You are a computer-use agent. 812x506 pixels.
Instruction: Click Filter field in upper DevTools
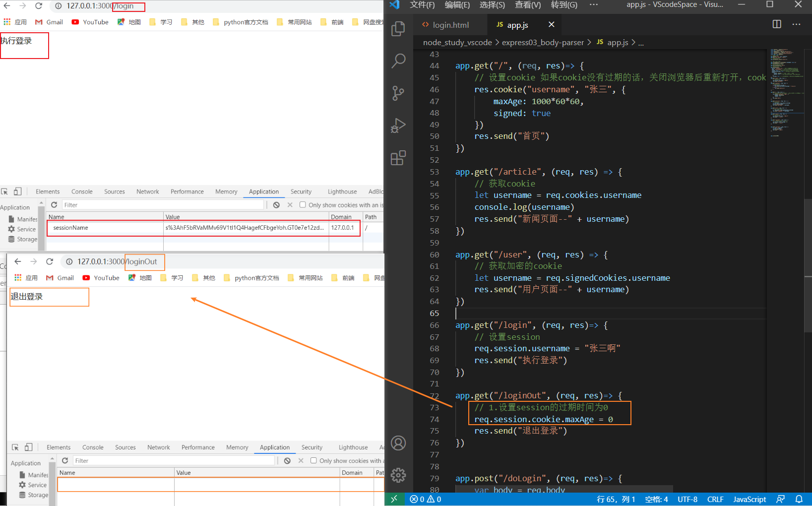coord(163,205)
